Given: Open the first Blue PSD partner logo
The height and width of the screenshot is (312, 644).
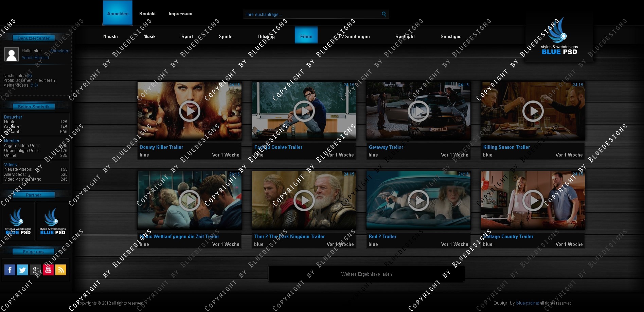Looking at the screenshot, I should coord(18,221).
